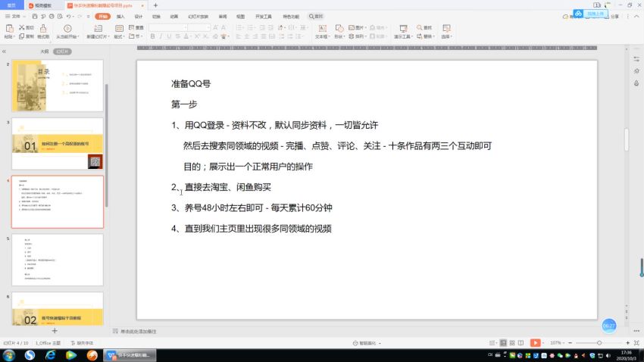644x362 pixels.
Task: Click the fit-to-window icon beside zoom
Action: click(x=636, y=343)
